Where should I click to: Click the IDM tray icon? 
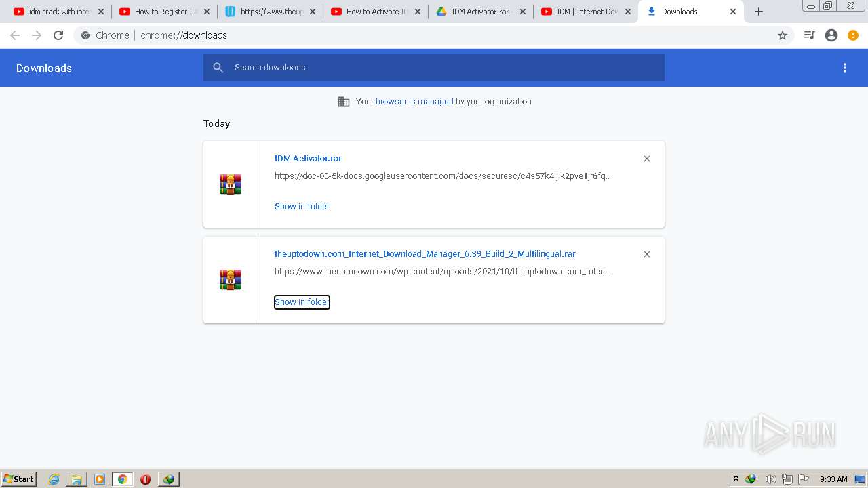click(x=751, y=479)
